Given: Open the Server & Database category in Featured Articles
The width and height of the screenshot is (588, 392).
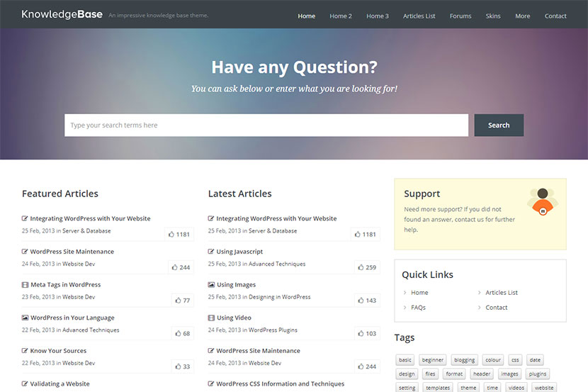Looking at the screenshot, I should [86, 230].
